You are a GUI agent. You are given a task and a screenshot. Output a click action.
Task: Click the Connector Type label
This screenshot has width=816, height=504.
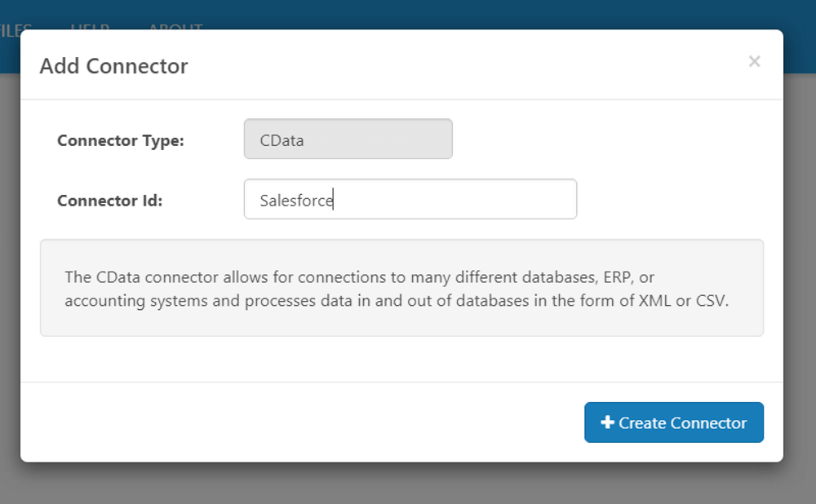(x=121, y=140)
